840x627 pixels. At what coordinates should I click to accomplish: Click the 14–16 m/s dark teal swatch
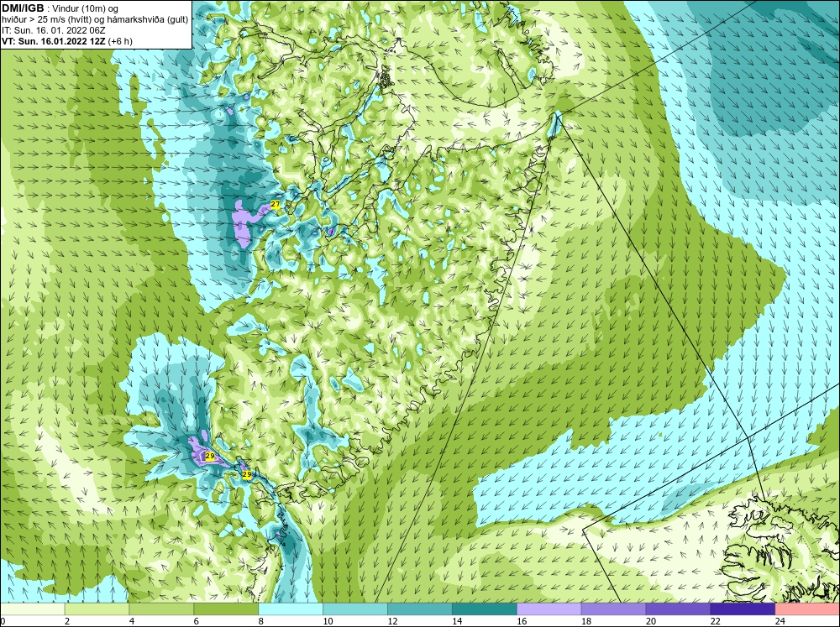[x=485, y=609]
